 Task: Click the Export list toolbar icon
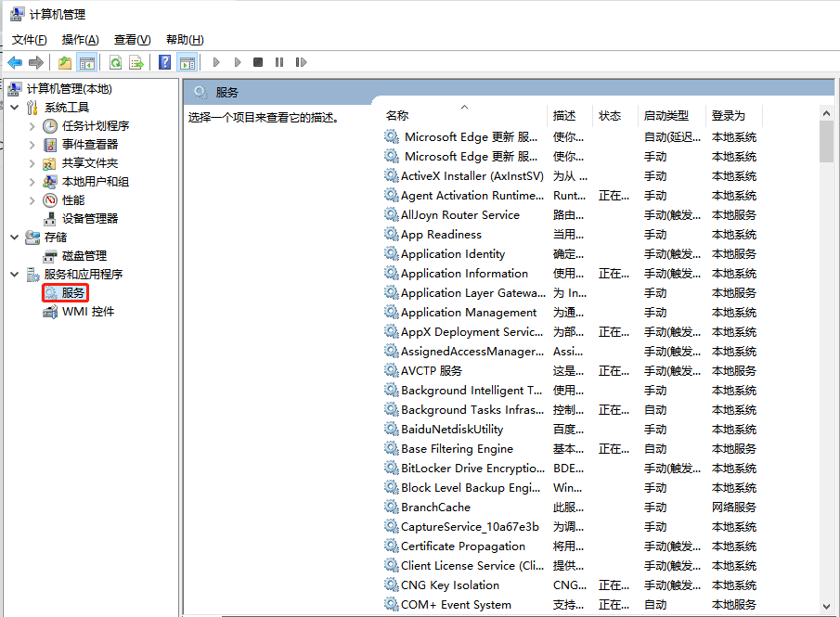[136, 63]
